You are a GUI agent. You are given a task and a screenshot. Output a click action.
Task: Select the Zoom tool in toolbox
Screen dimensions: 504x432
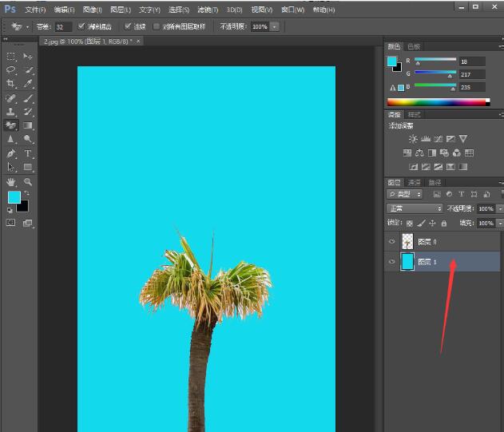click(x=28, y=182)
